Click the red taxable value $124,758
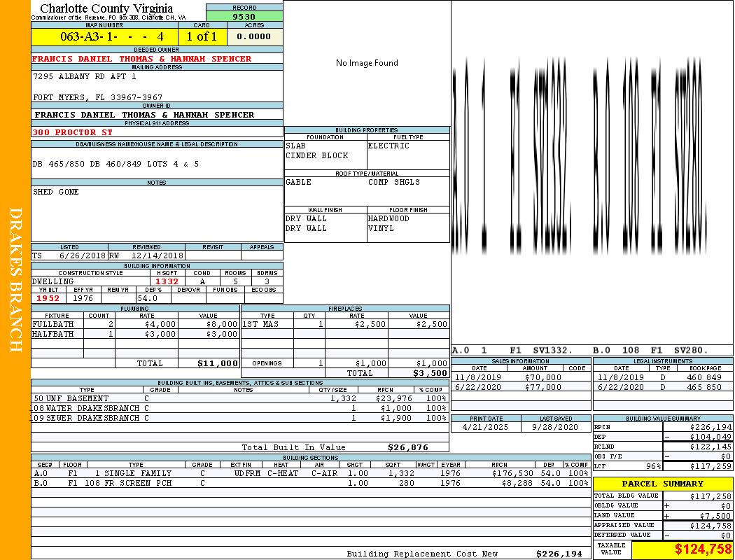 click(x=703, y=549)
